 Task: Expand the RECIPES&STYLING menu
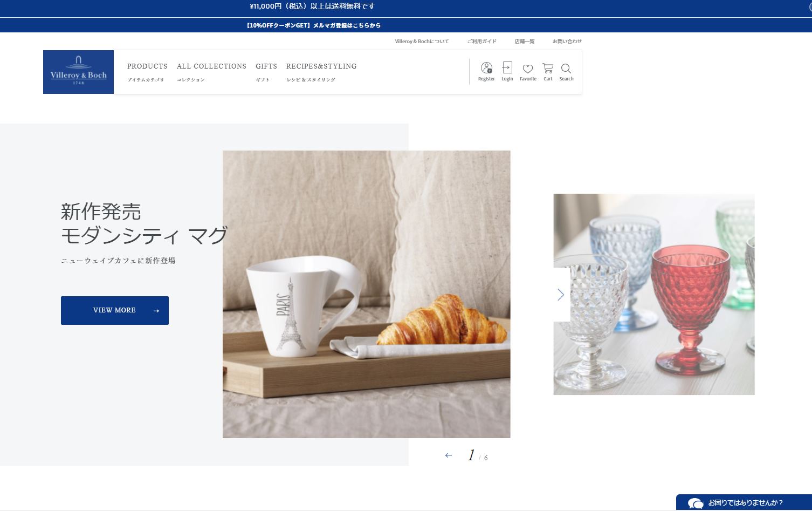click(321, 66)
